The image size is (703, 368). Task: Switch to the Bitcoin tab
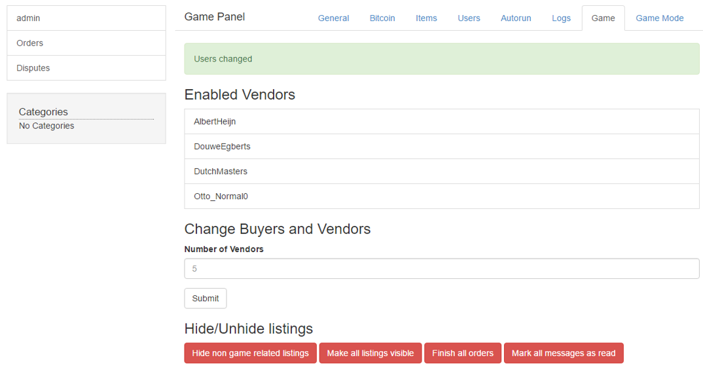[382, 18]
